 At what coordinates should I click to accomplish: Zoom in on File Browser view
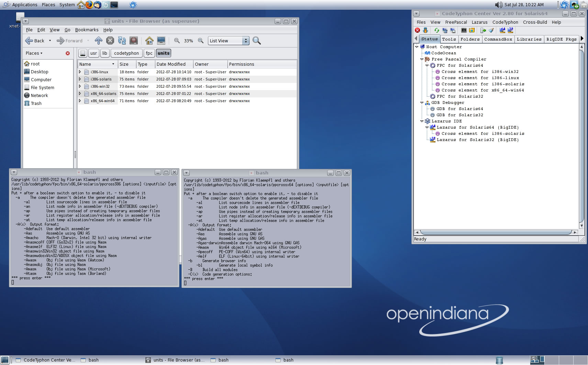201,41
